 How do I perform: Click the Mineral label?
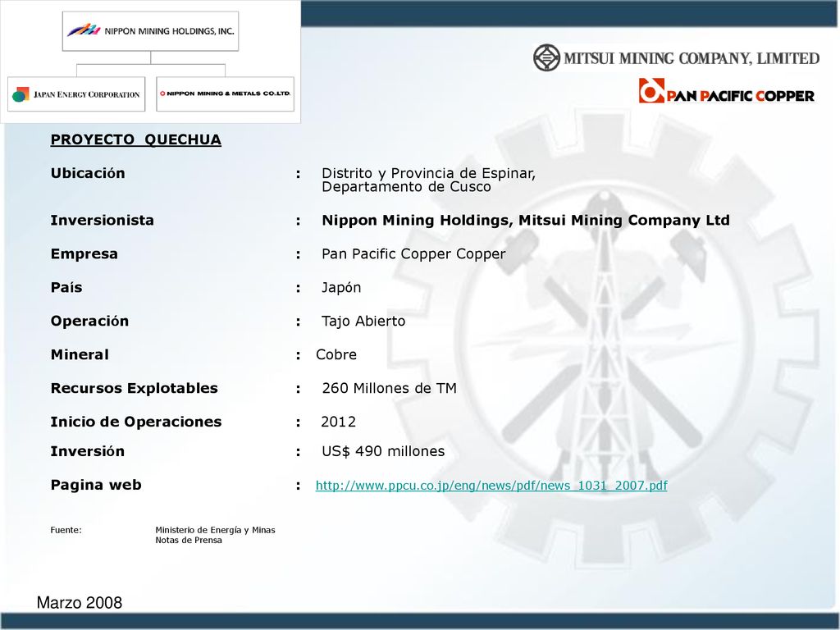point(80,354)
